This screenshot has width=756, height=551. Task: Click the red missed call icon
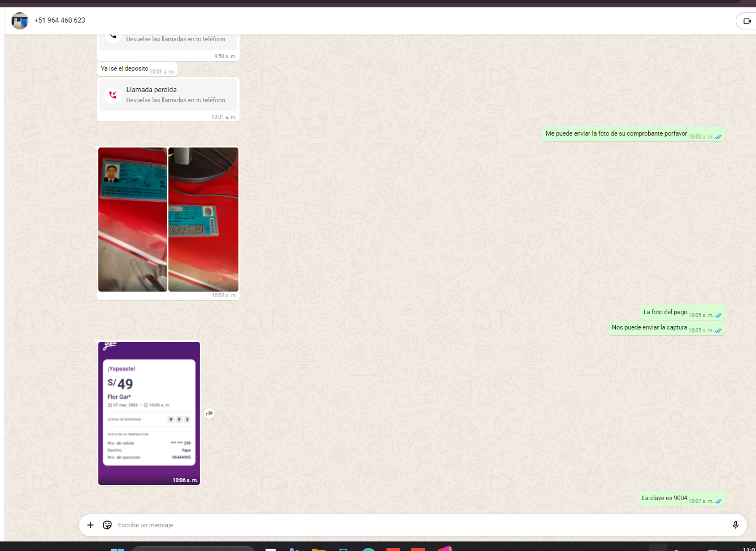click(x=113, y=95)
